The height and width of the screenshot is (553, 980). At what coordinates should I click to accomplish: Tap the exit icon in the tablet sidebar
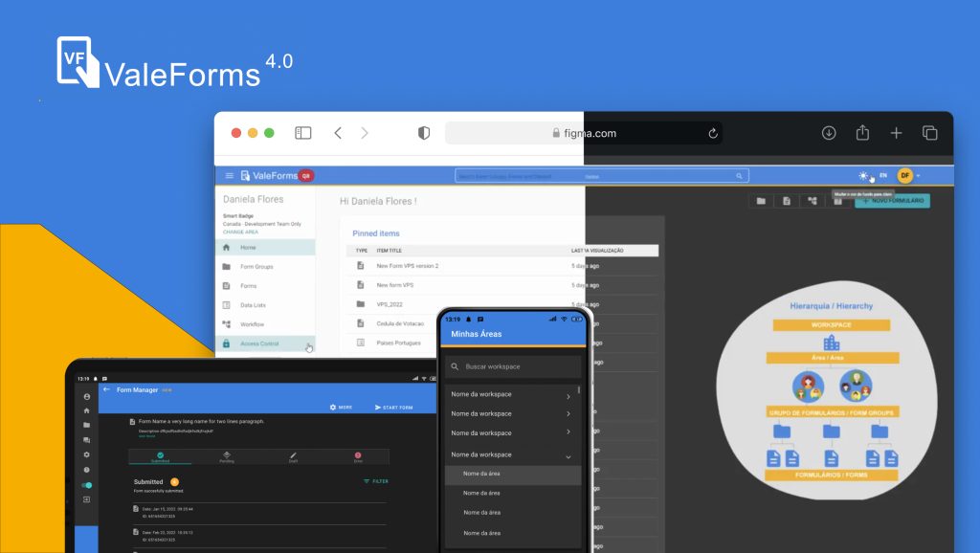[87, 499]
